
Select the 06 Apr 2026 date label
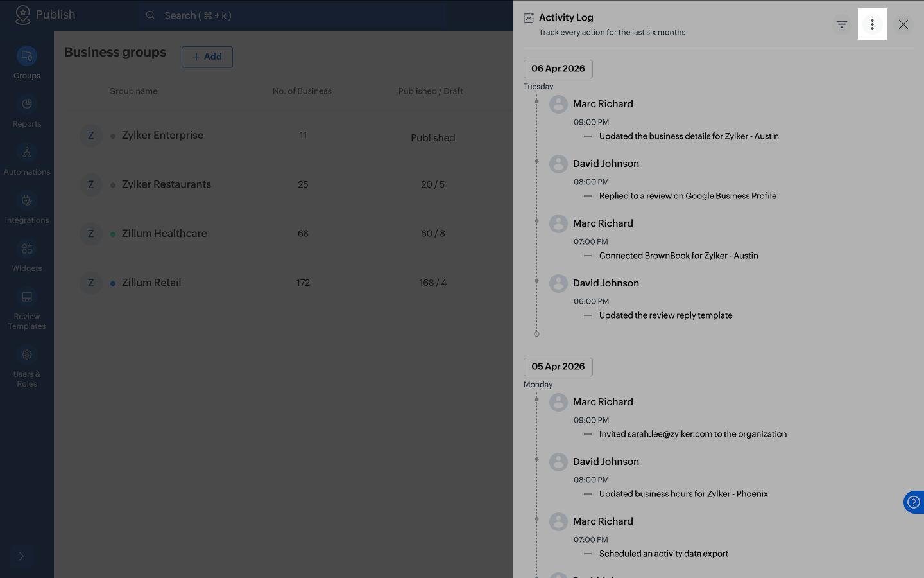coord(558,69)
